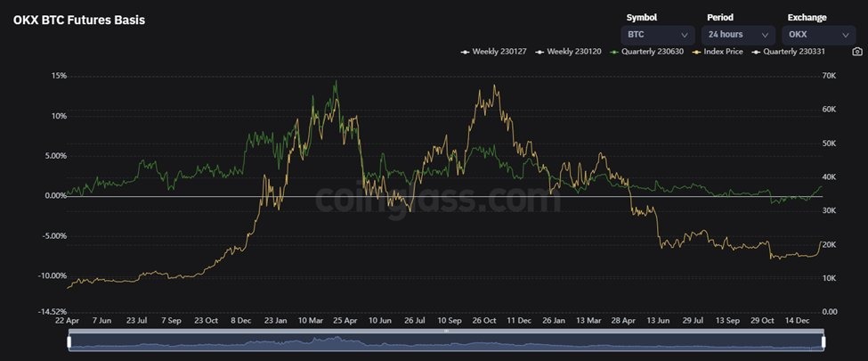
Task: Click the 29 Jul date label
Action: pyautogui.click(x=693, y=321)
